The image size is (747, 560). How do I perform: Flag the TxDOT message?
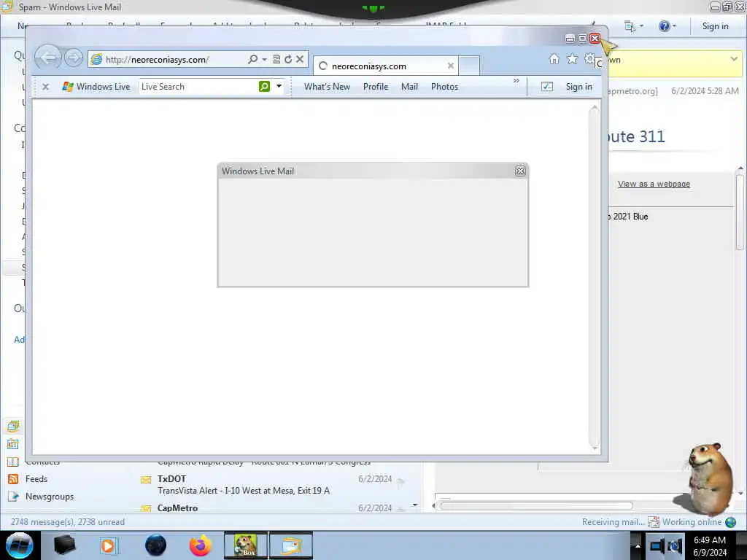tap(400, 483)
